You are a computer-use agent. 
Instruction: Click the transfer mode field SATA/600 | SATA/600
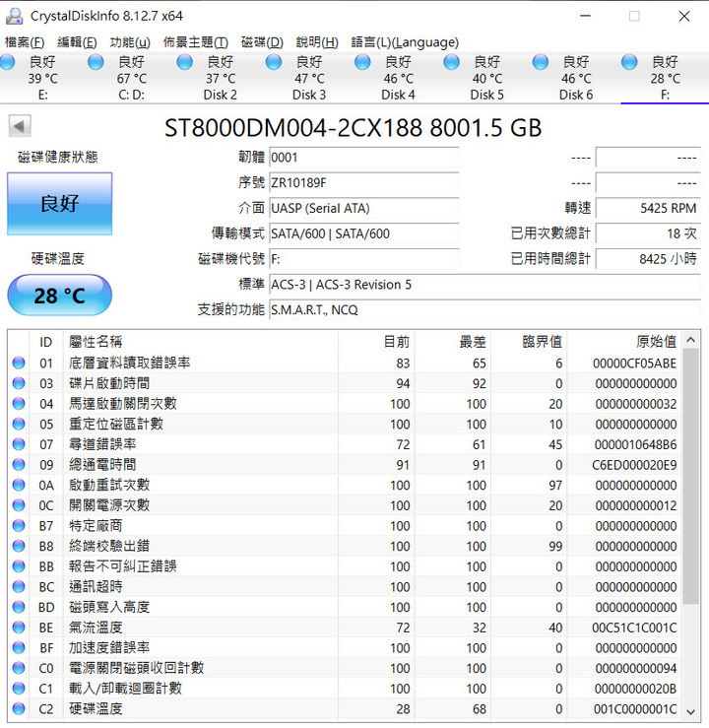tap(364, 233)
